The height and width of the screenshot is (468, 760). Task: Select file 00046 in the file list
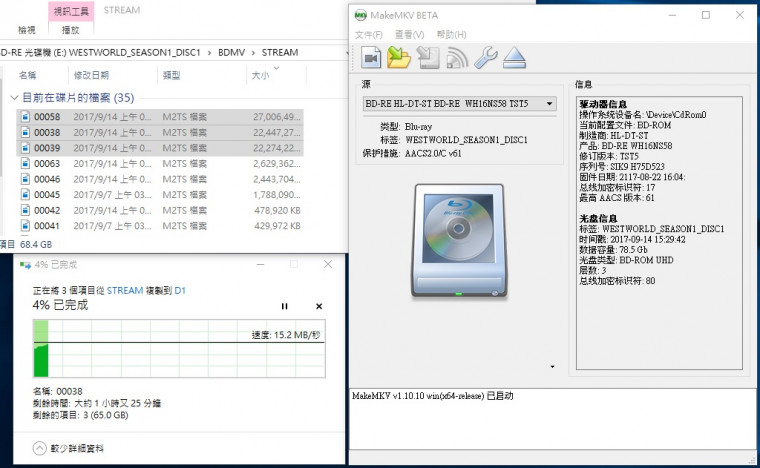(160, 179)
